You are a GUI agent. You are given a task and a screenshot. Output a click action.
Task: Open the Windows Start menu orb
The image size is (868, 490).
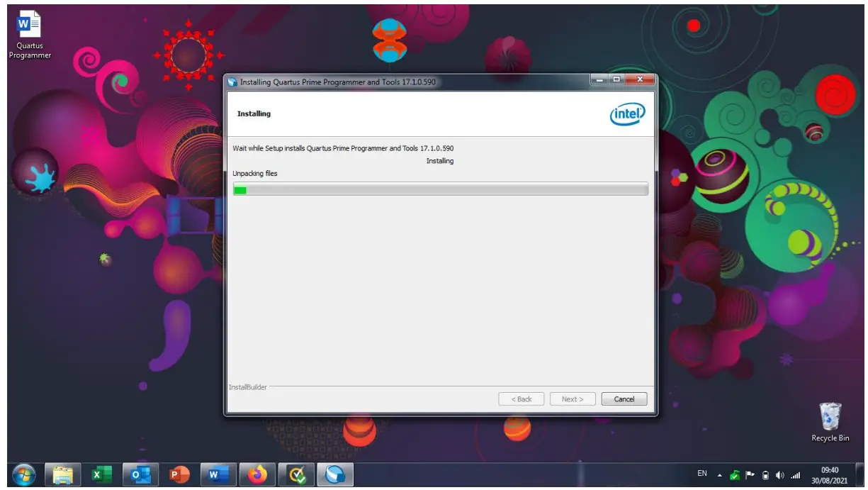(24, 474)
